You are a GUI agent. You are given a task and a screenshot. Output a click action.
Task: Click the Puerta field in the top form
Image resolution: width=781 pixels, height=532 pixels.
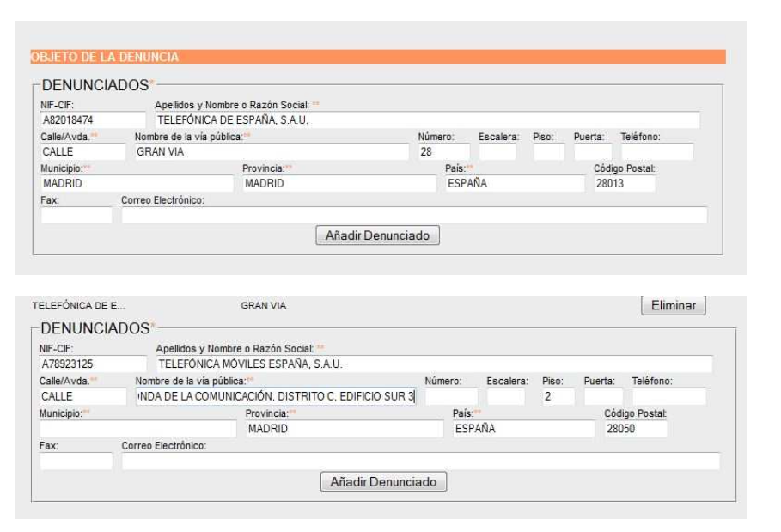point(593,152)
